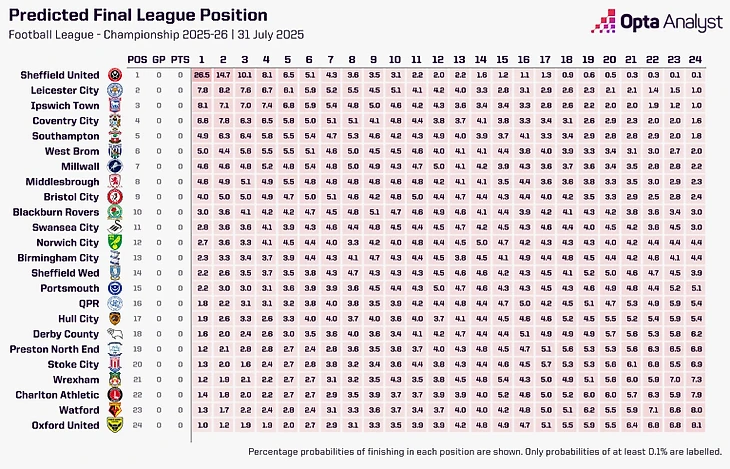Click the Swansea City swan badge

115,227
